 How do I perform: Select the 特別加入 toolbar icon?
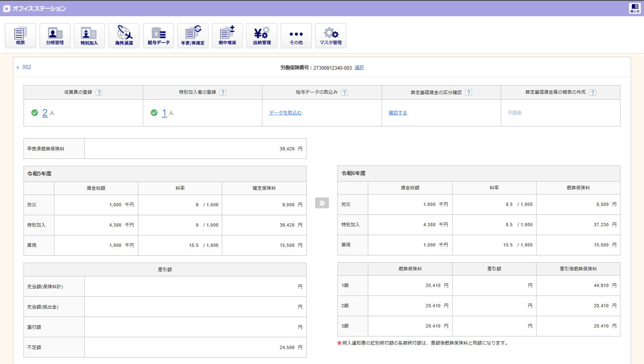pyautogui.click(x=89, y=36)
